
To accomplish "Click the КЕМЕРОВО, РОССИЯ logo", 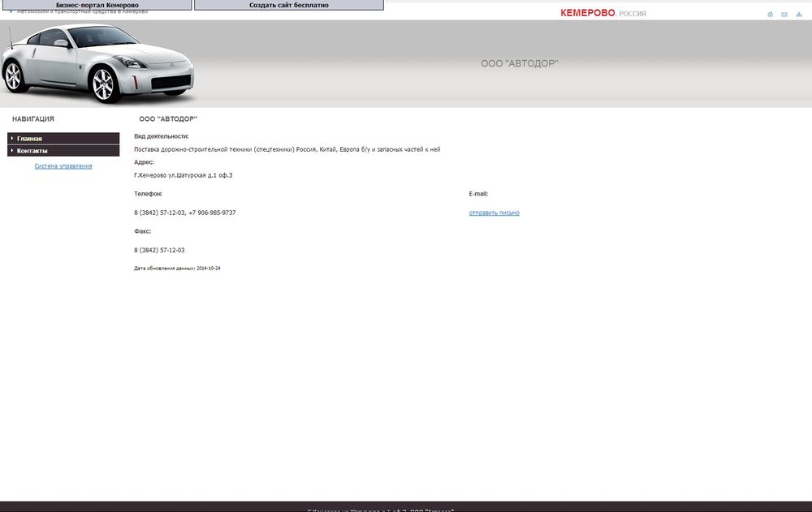I will 603,13.
